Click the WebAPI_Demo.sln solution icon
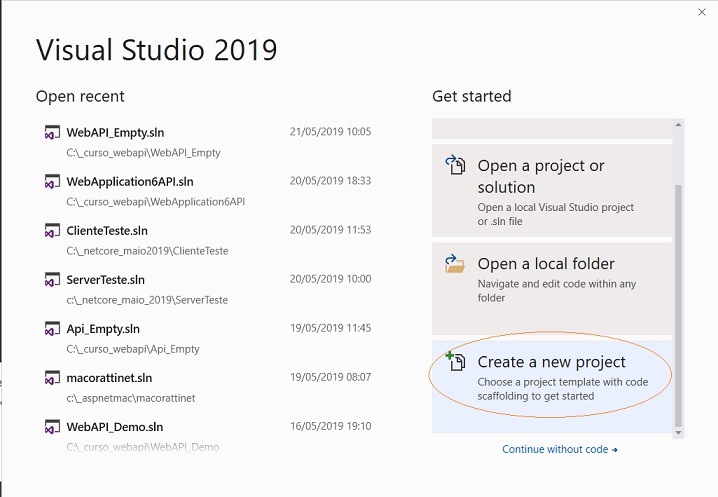The height and width of the screenshot is (497, 718). 52,426
